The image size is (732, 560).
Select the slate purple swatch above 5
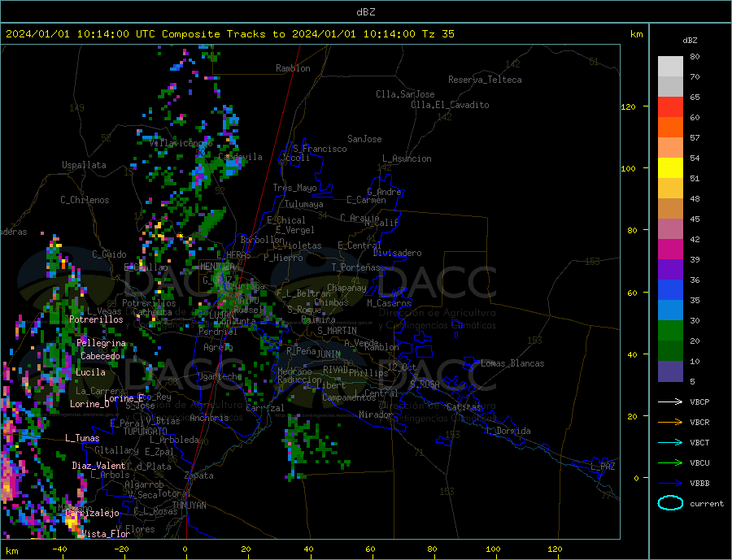671,371
